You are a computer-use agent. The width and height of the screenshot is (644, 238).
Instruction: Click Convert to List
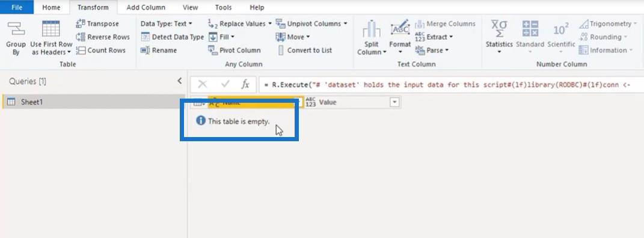(304, 50)
